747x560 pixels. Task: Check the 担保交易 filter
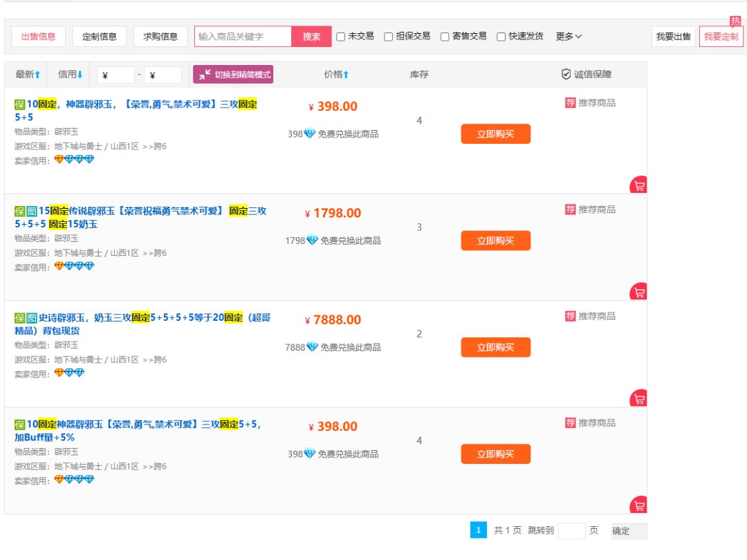pos(389,37)
